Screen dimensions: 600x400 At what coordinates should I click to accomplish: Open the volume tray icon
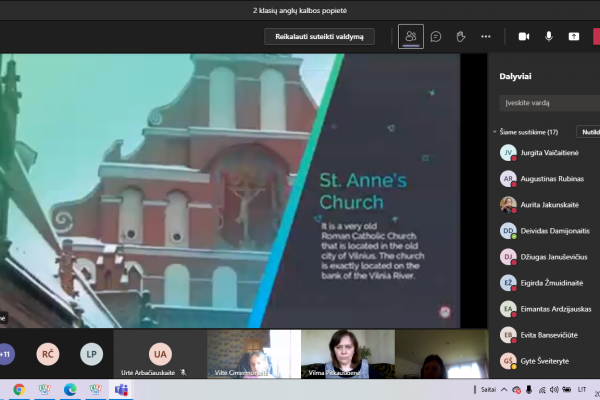pyautogui.click(x=554, y=390)
